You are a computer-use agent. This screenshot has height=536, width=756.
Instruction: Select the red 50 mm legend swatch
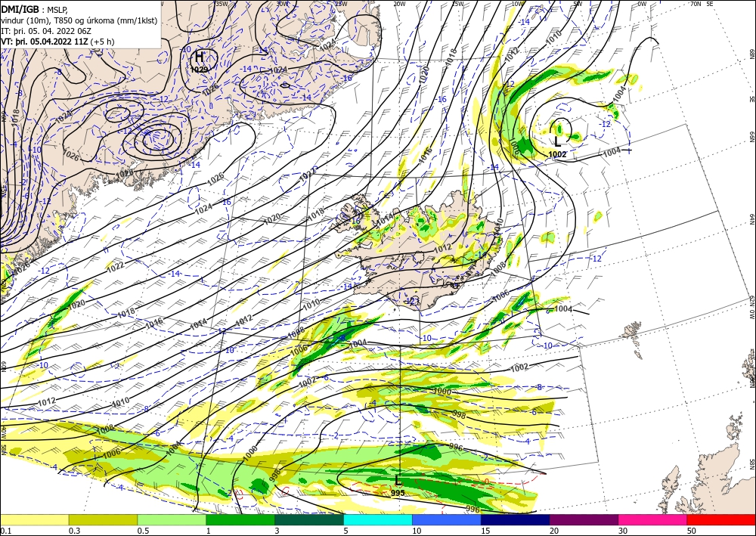point(721,519)
